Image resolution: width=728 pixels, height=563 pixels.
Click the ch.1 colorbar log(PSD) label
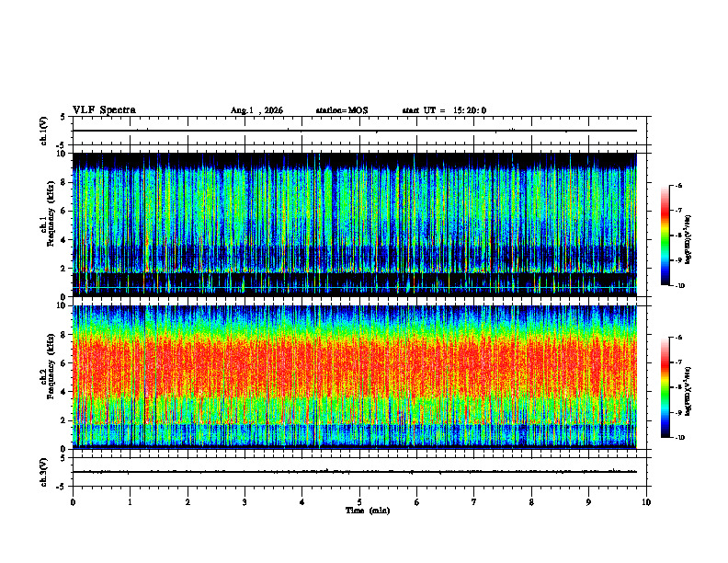click(688, 240)
